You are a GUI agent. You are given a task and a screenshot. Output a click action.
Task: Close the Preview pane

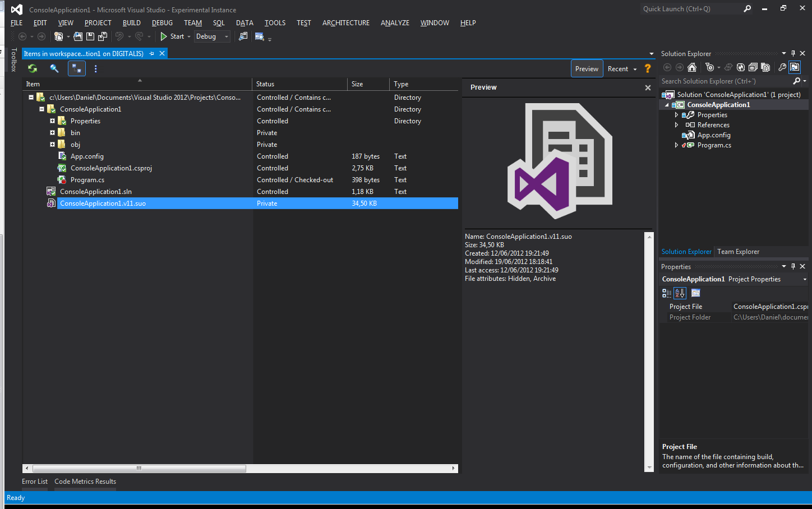(x=648, y=87)
